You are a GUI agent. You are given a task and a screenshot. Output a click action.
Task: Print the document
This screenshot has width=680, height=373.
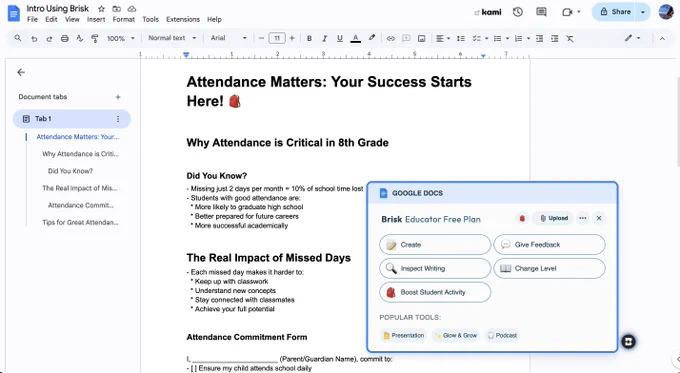[x=65, y=39]
